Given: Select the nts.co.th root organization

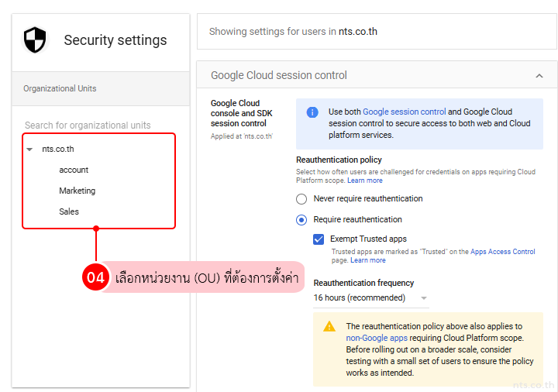Looking at the screenshot, I should pyautogui.click(x=58, y=149).
